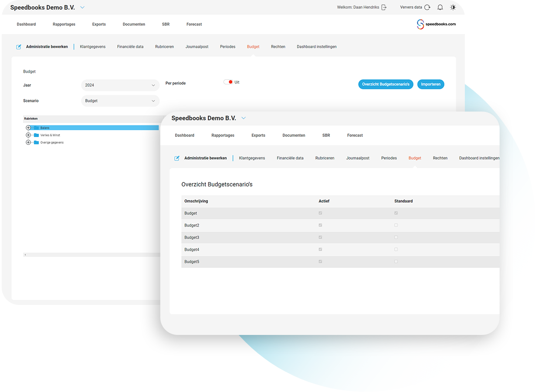The image size is (535, 392).
Task: Switch theme with the brightness icon
Action: click(453, 7)
